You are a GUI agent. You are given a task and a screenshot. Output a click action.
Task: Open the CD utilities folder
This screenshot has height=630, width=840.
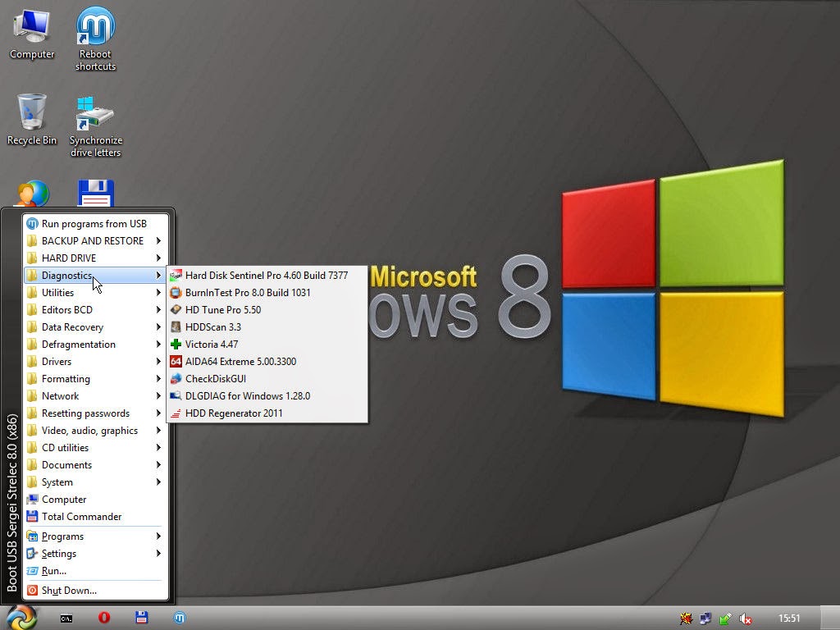(97, 447)
